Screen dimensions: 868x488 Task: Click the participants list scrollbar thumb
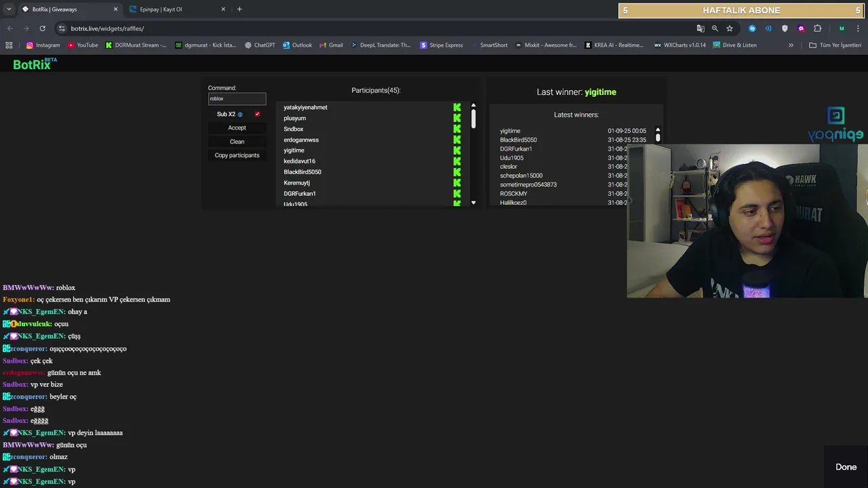[473, 119]
